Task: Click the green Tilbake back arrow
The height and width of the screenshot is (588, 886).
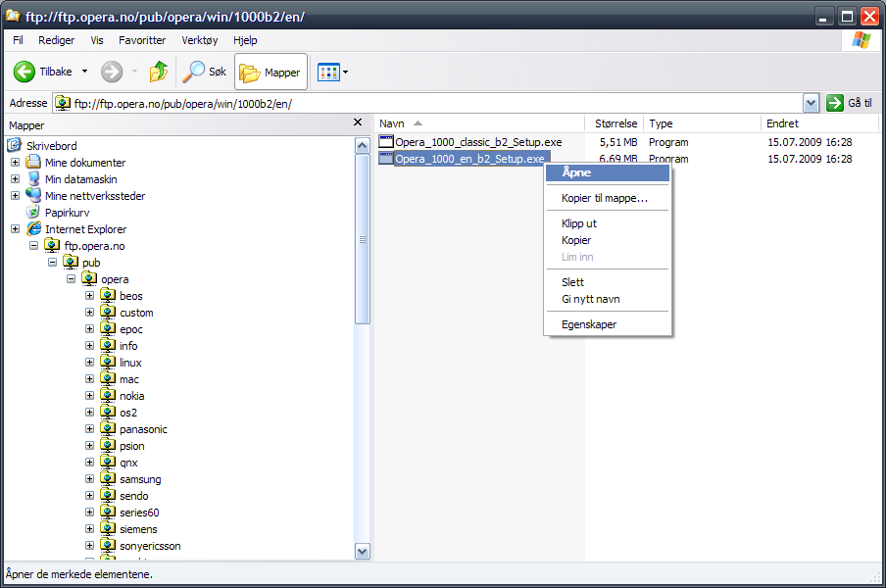Action: coord(25,72)
